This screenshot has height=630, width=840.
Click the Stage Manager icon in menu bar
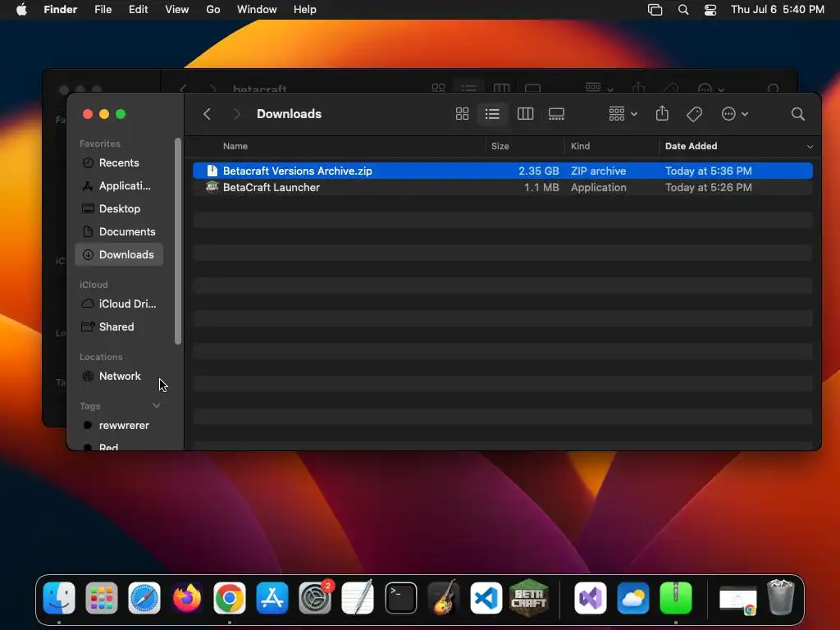(x=655, y=10)
